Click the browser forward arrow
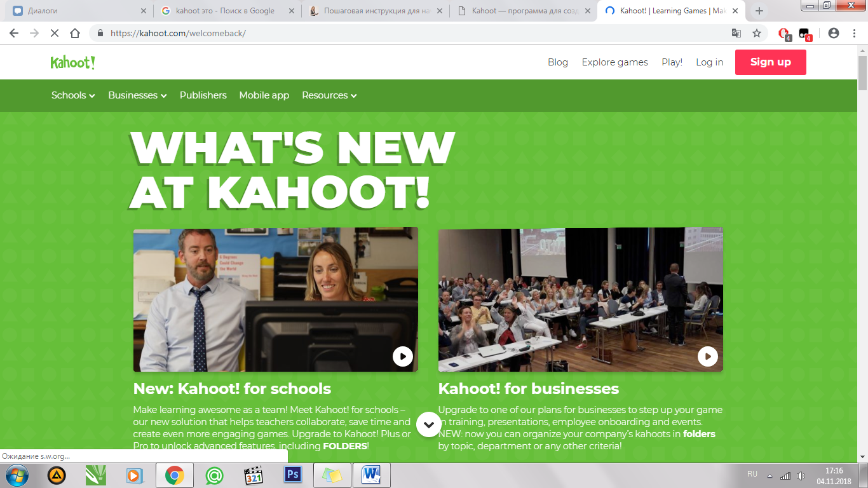The image size is (868, 488). tap(34, 33)
